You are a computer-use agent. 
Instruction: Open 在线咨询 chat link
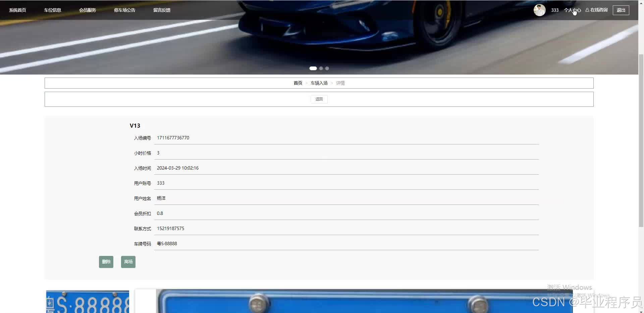[597, 10]
